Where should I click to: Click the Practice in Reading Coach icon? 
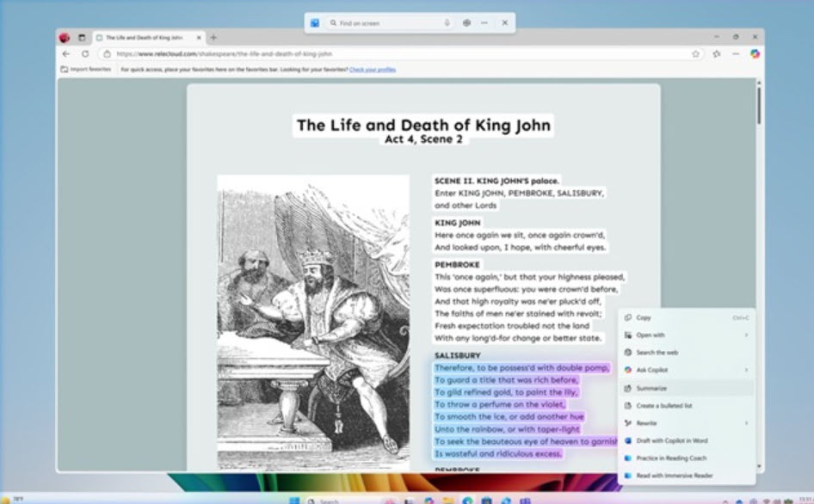click(x=627, y=458)
